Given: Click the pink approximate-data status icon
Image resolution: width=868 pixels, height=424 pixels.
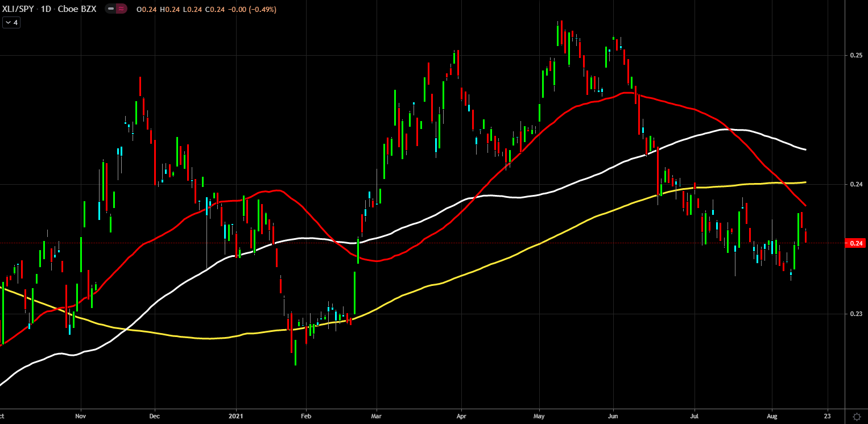Looking at the screenshot, I should 121,9.
